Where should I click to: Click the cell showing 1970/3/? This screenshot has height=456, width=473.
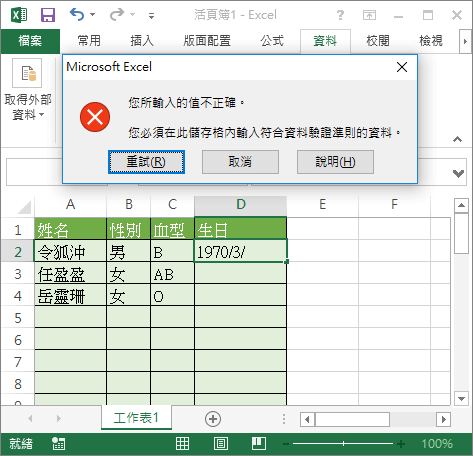coord(240,252)
